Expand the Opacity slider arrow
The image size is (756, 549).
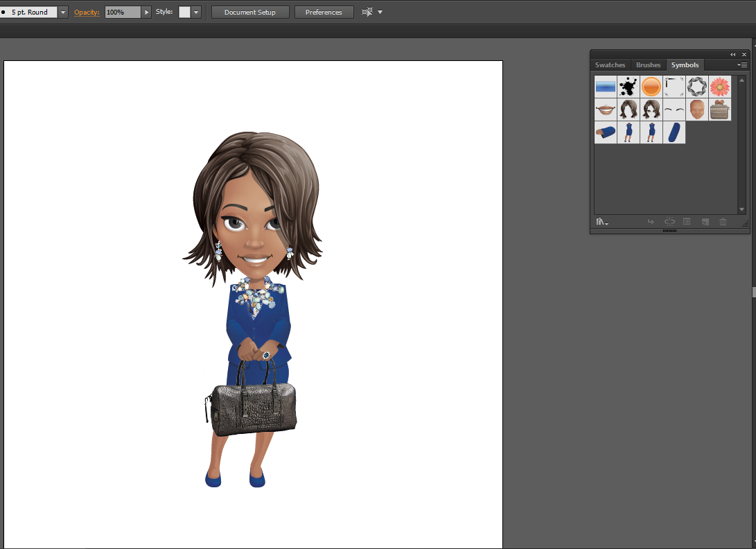click(x=146, y=12)
